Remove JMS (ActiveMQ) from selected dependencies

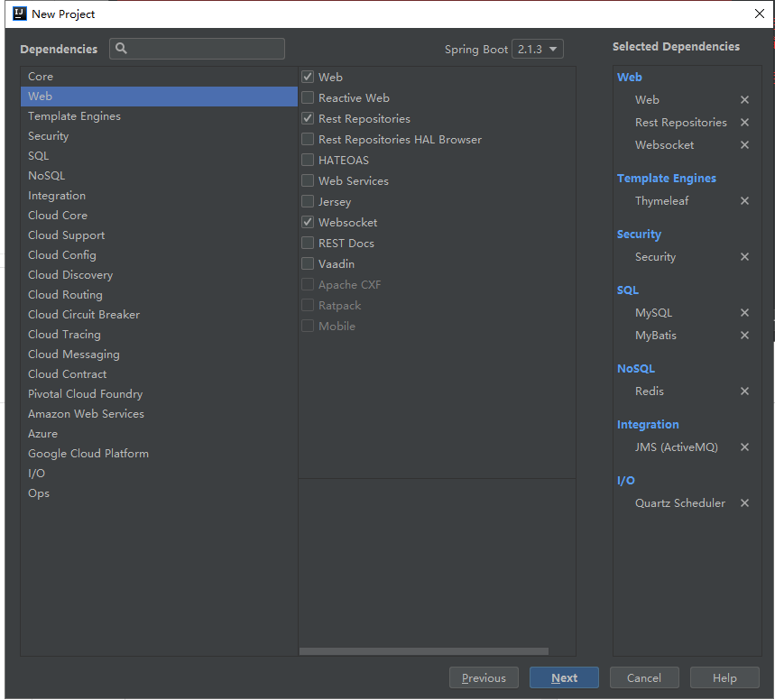744,447
